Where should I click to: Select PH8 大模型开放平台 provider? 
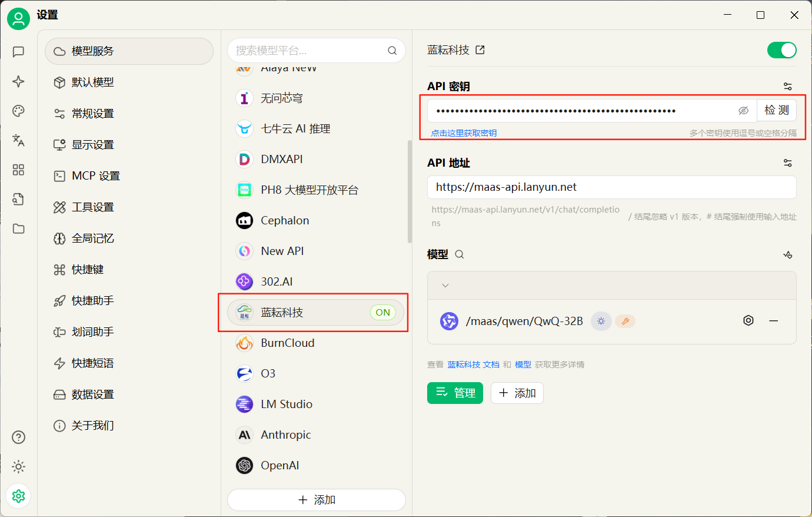(317, 190)
